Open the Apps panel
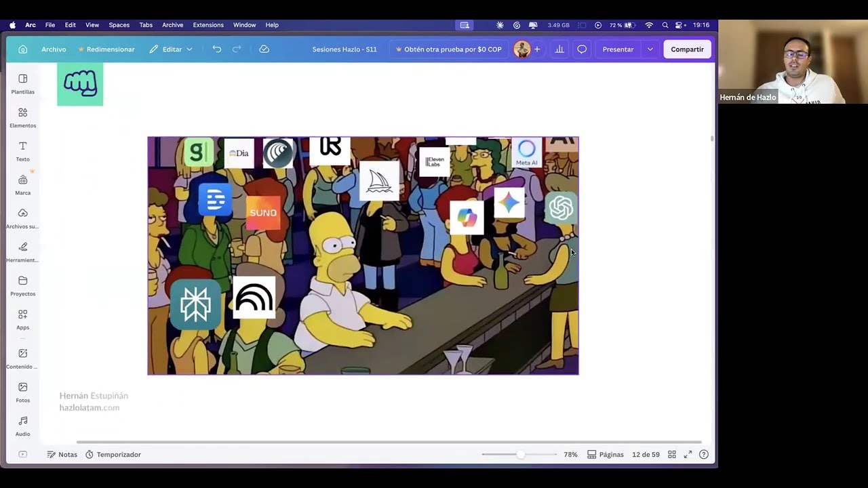868x488 pixels. pos(22,320)
